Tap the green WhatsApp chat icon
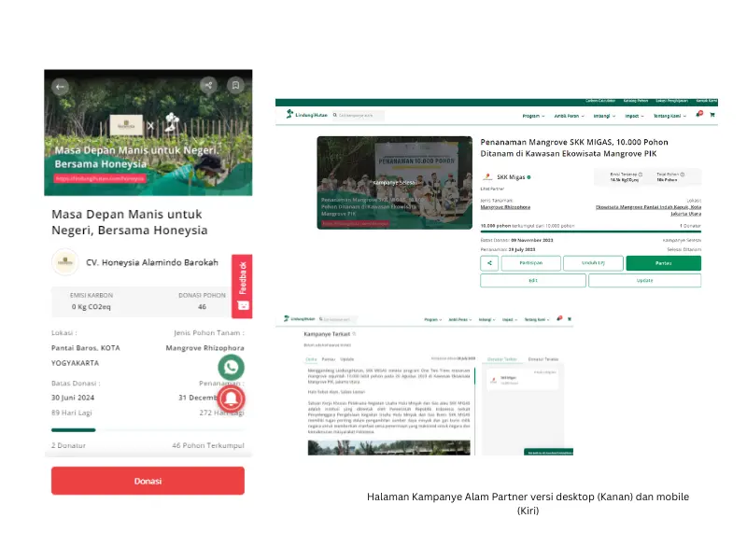The width and height of the screenshot is (747, 560). click(231, 367)
